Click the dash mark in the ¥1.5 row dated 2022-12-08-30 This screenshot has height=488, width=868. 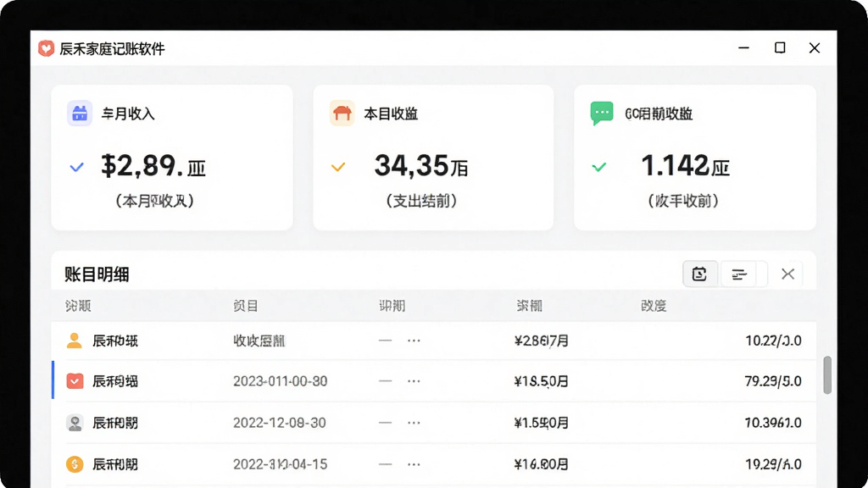pos(386,423)
